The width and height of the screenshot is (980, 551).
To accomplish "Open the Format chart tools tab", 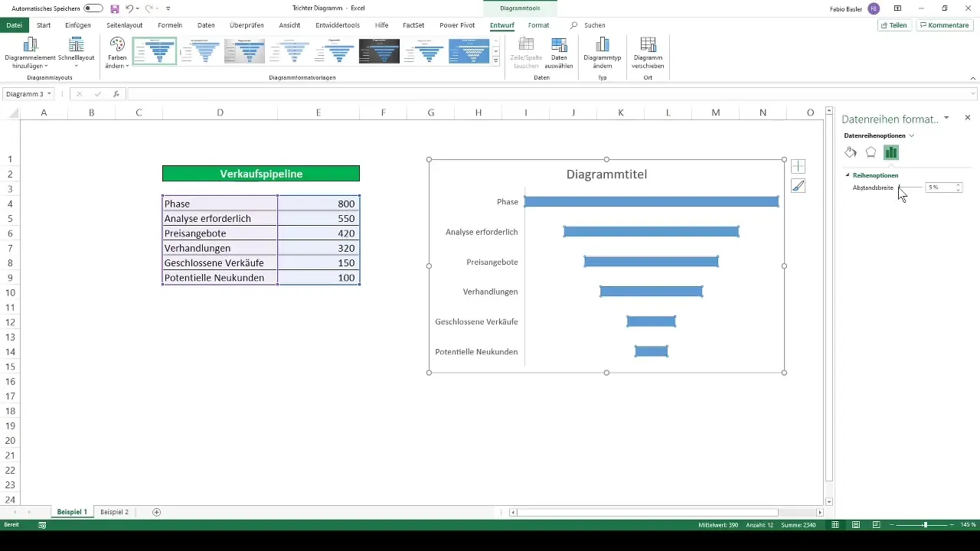I will coord(538,25).
